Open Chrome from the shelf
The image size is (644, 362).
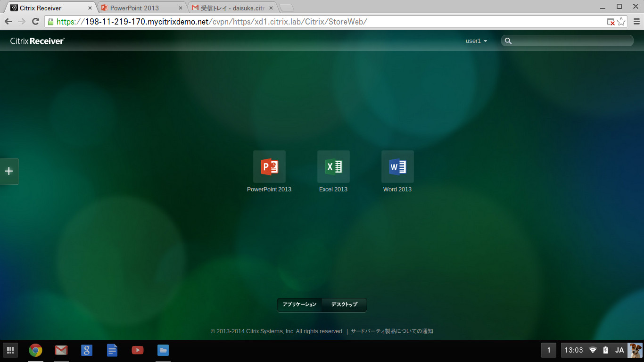click(35, 350)
